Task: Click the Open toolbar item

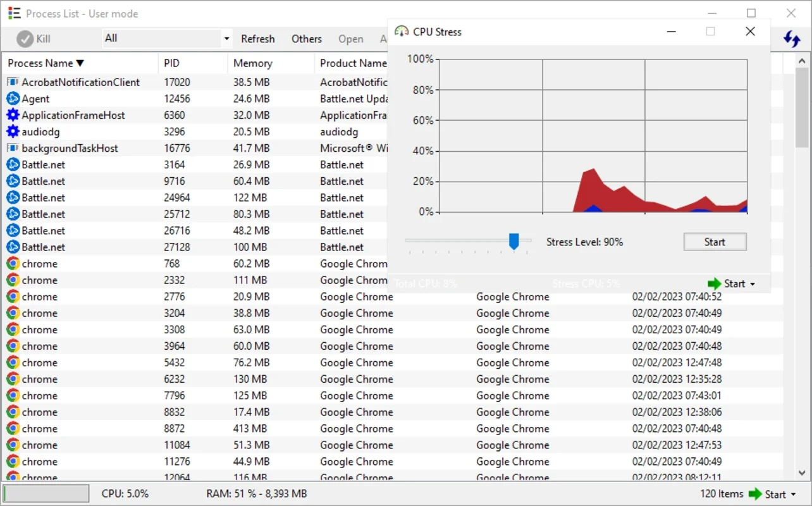Action: click(350, 39)
